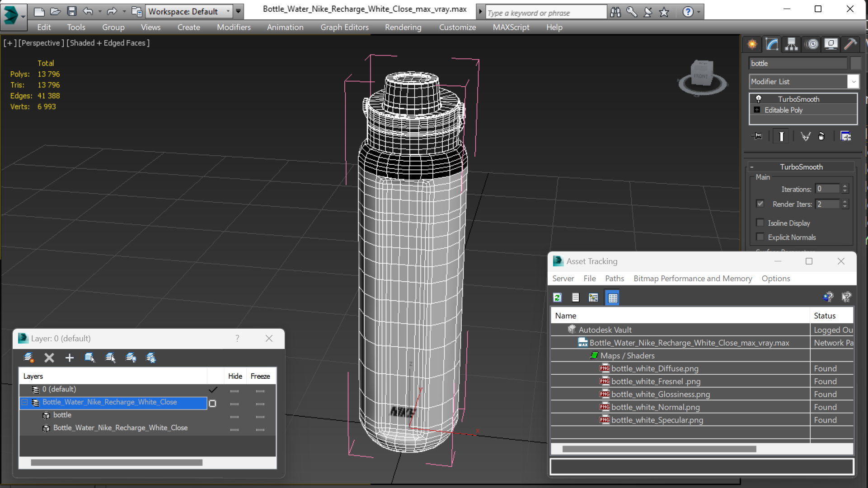Click the Undo arrow icon
Screen dimensions: 868x488
click(x=88, y=11)
